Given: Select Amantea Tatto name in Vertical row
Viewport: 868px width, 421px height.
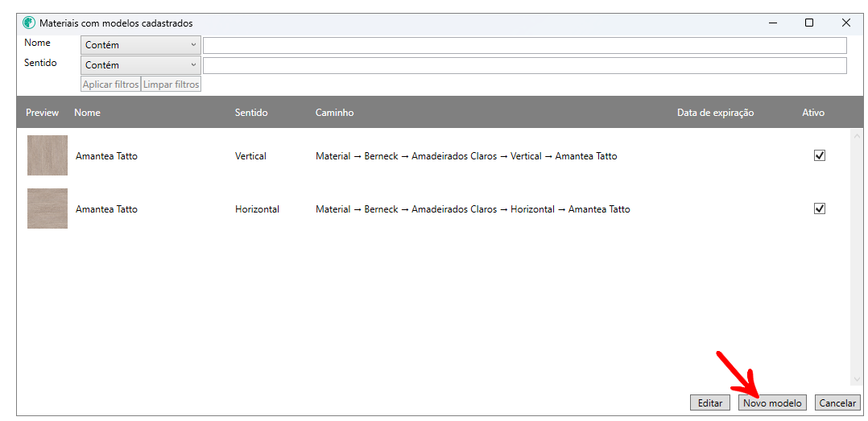Looking at the screenshot, I should point(106,156).
